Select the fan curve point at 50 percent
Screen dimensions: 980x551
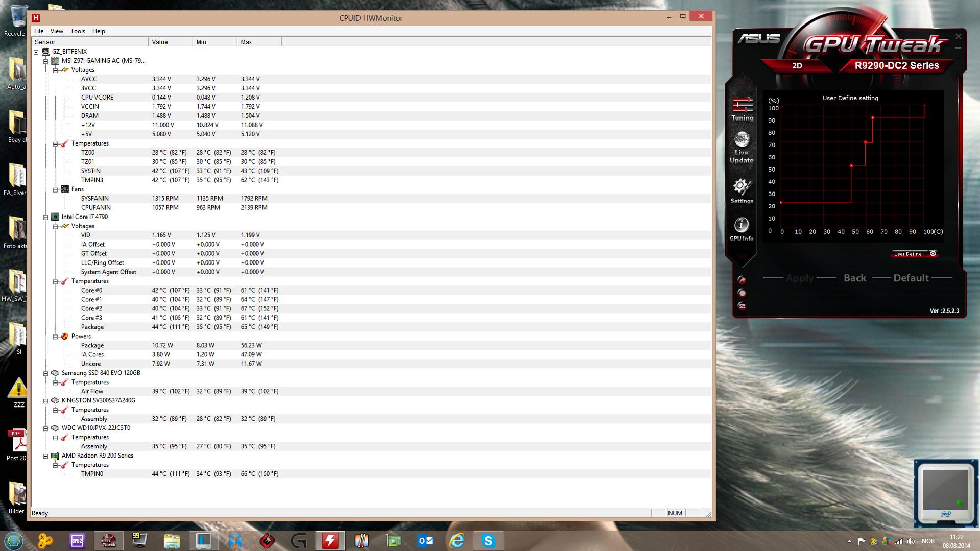pos(851,166)
